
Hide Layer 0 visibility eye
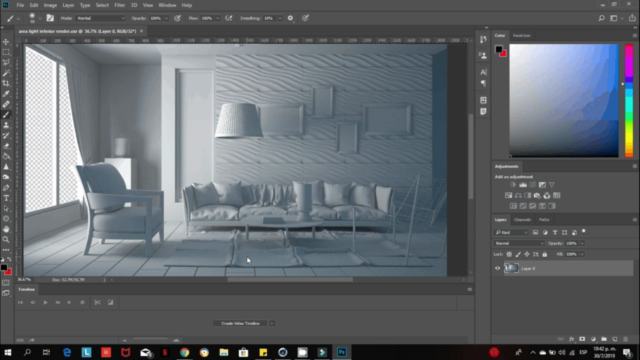click(497, 269)
